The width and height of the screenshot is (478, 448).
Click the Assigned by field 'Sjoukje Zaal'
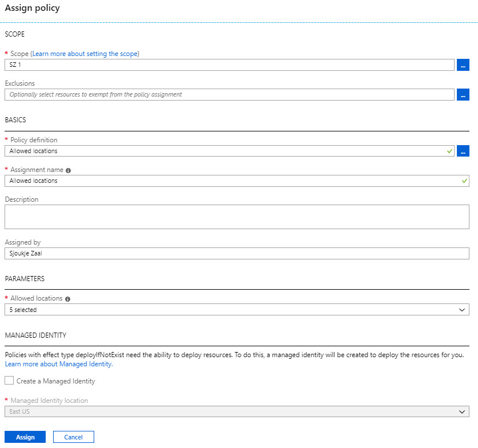(x=237, y=254)
